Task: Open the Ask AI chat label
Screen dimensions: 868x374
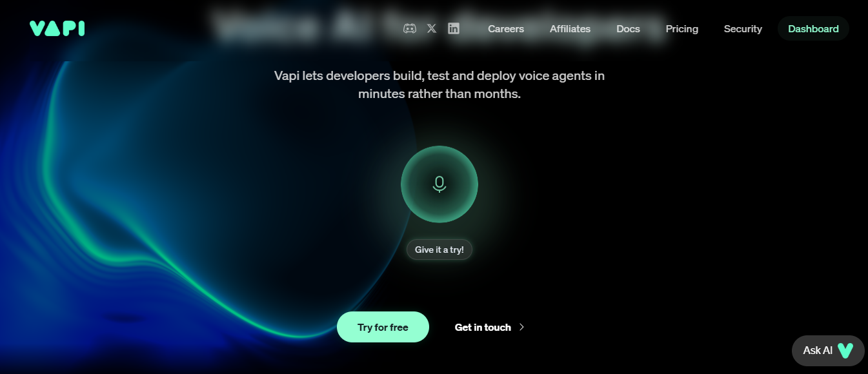Action: pos(817,350)
